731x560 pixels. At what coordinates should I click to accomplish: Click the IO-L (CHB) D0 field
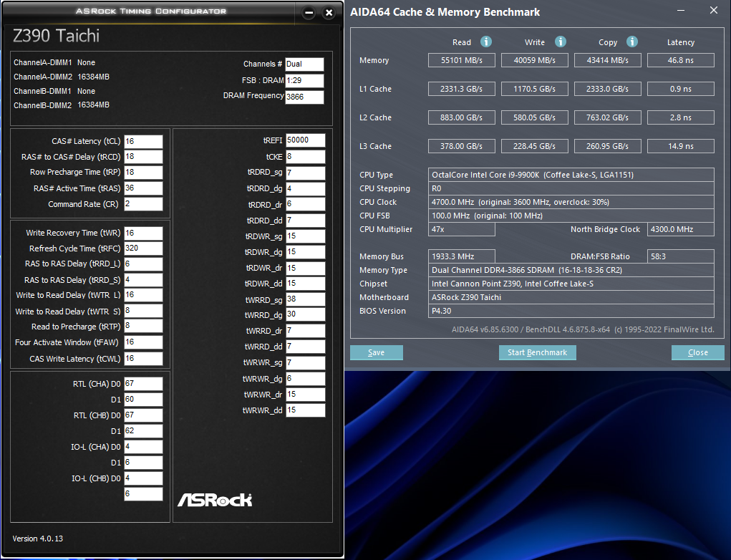(x=143, y=478)
